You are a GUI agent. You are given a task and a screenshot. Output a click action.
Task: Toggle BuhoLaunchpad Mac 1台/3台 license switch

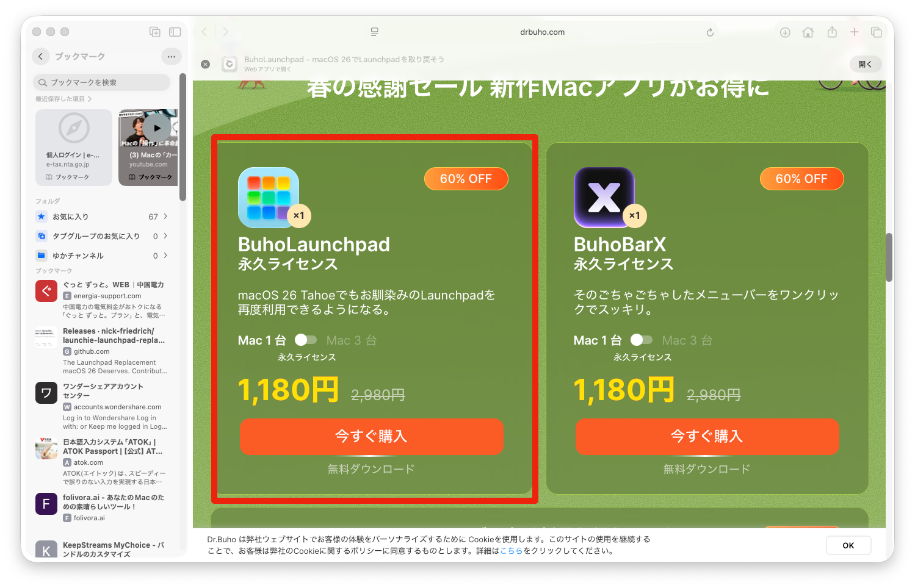coord(306,340)
